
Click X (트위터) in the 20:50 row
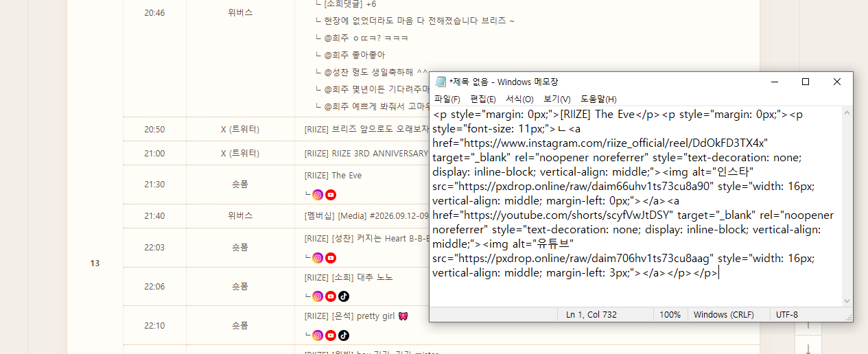coord(240,129)
